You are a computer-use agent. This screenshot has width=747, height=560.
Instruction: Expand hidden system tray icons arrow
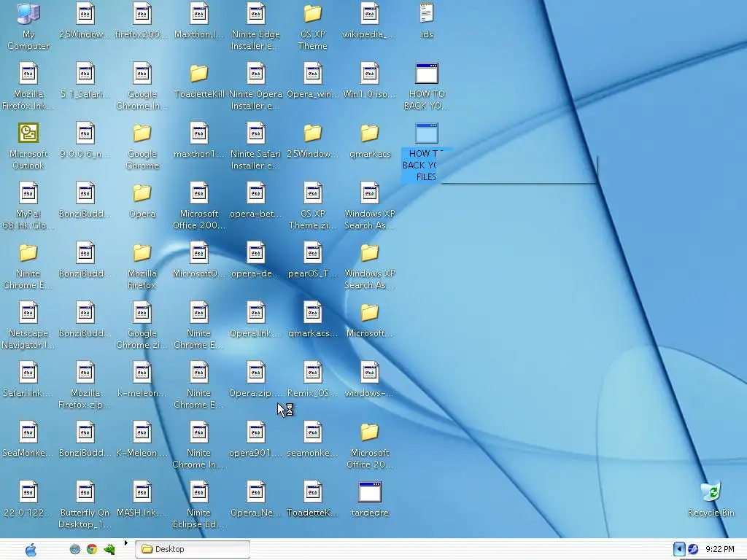click(x=679, y=549)
